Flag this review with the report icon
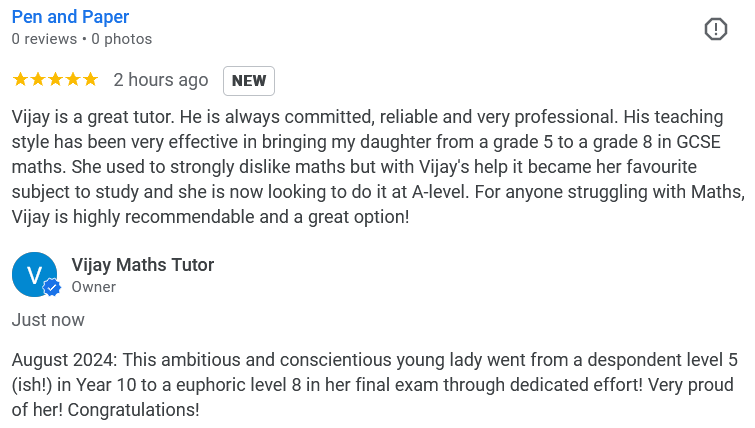Viewport: 755px width, 428px height. pos(716,29)
